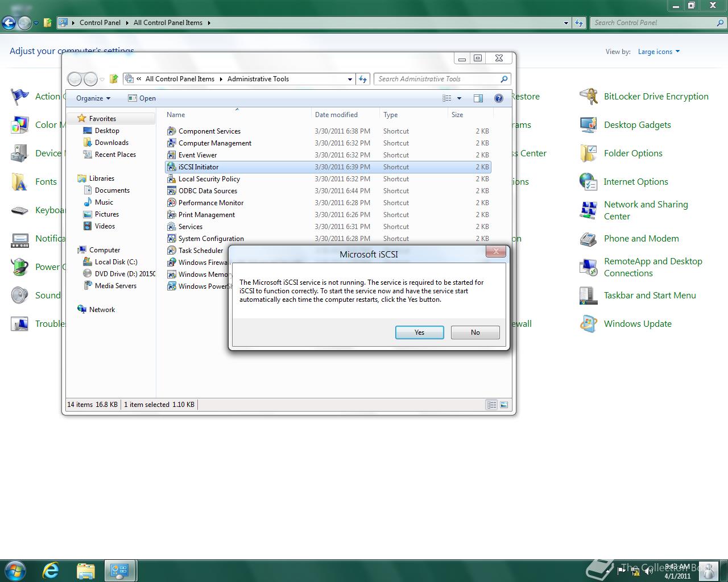Open Network and Sharing Center icon

(588, 210)
